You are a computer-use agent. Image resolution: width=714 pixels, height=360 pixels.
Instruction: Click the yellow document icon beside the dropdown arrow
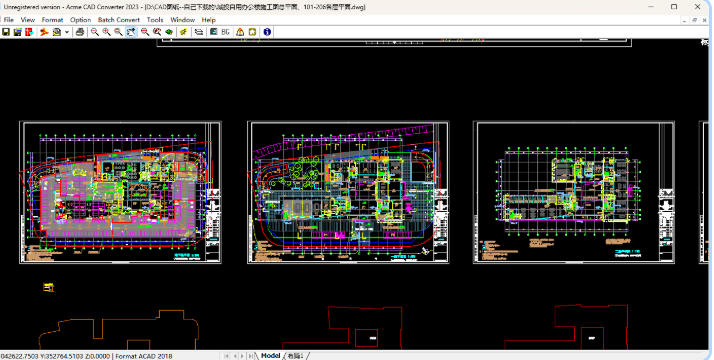tap(56, 32)
